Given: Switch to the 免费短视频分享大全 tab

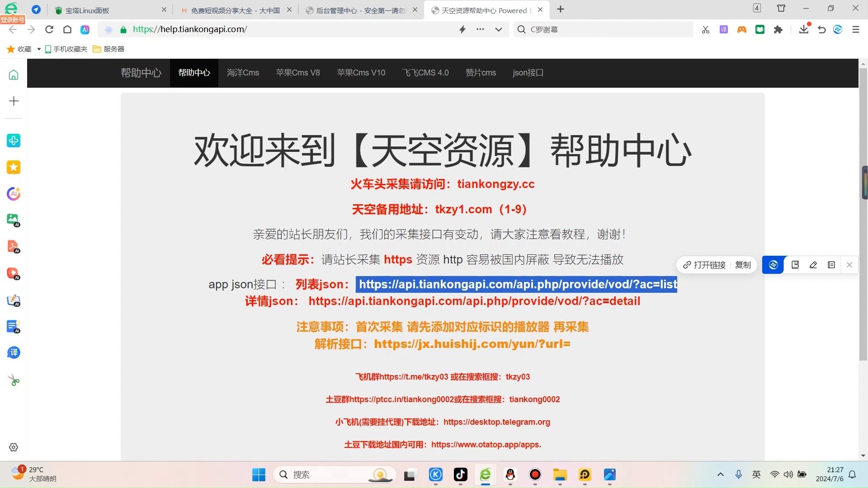Looking at the screenshot, I should click(235, 10).
